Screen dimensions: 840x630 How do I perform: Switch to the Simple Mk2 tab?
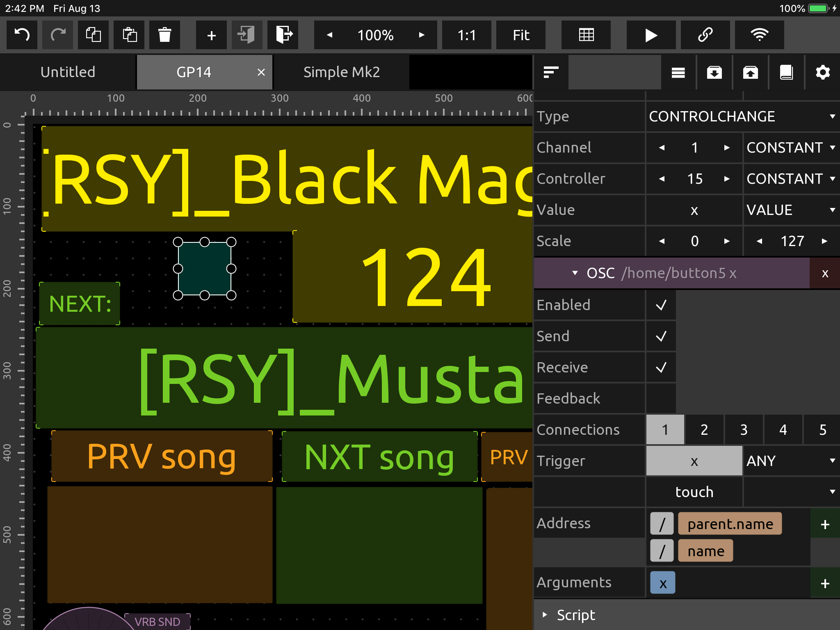pyautogui.click(x=341, y=72)
